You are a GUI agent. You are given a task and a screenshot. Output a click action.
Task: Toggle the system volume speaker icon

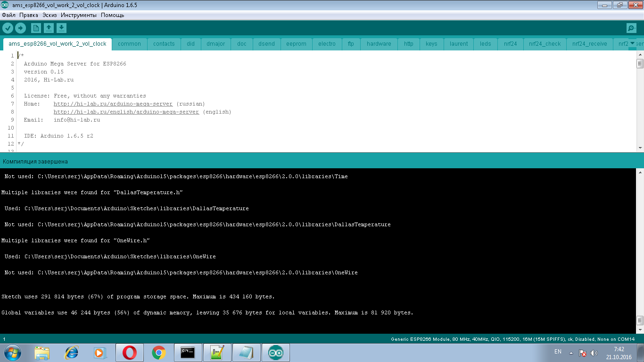[594, 353]
